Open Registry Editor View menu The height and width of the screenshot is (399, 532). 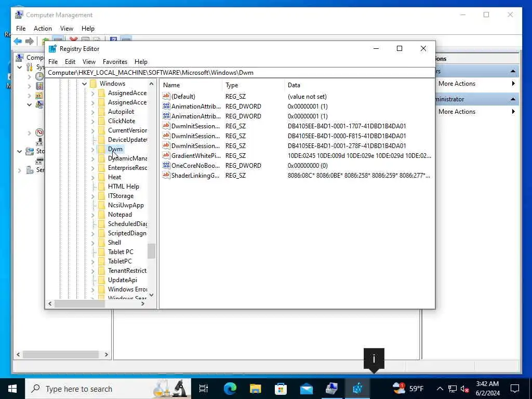click(x=89, y=62)
